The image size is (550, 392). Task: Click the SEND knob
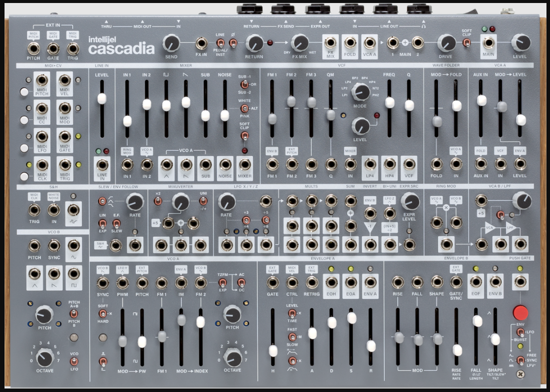point(171,43)
